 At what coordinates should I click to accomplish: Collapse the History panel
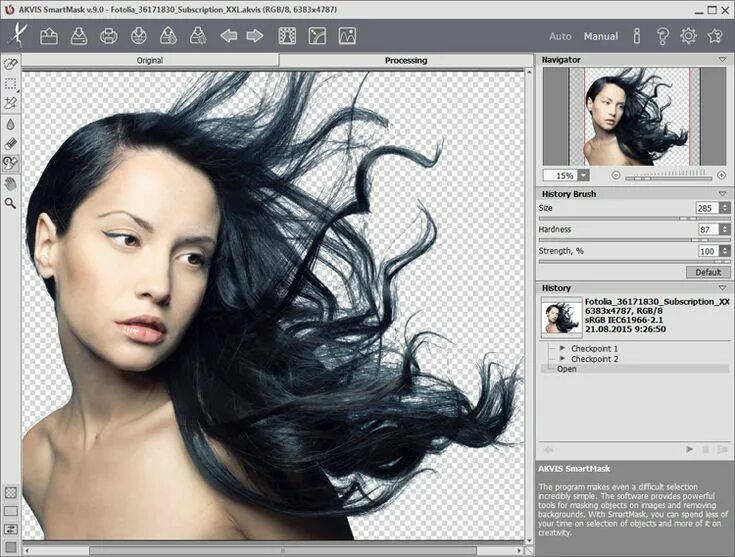(722, 287)
